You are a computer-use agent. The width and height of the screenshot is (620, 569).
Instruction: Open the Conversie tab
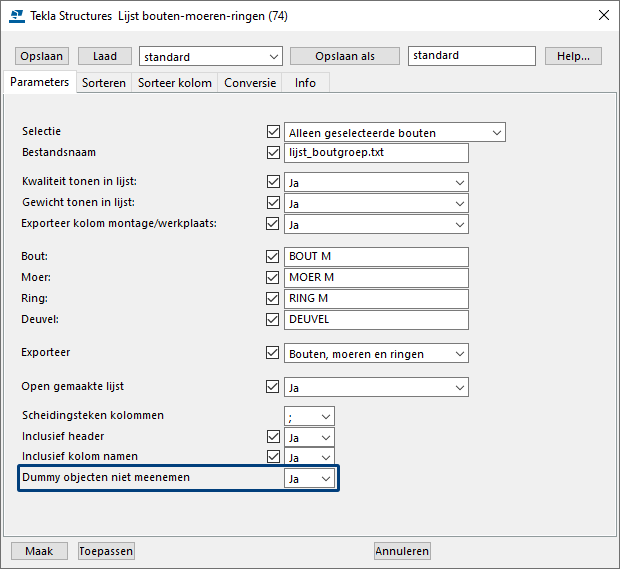click(250, 83)
